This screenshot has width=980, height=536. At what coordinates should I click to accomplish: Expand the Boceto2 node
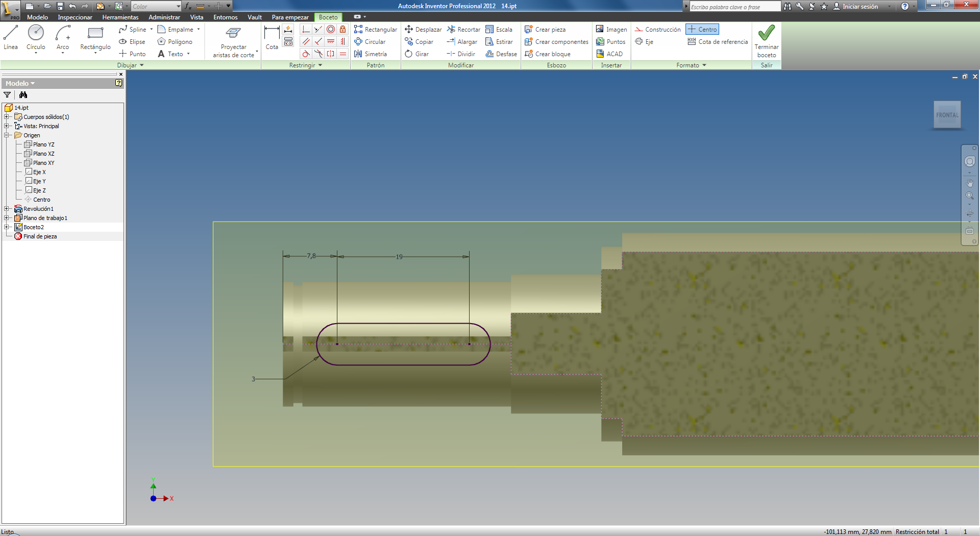(x=6, y=227)
